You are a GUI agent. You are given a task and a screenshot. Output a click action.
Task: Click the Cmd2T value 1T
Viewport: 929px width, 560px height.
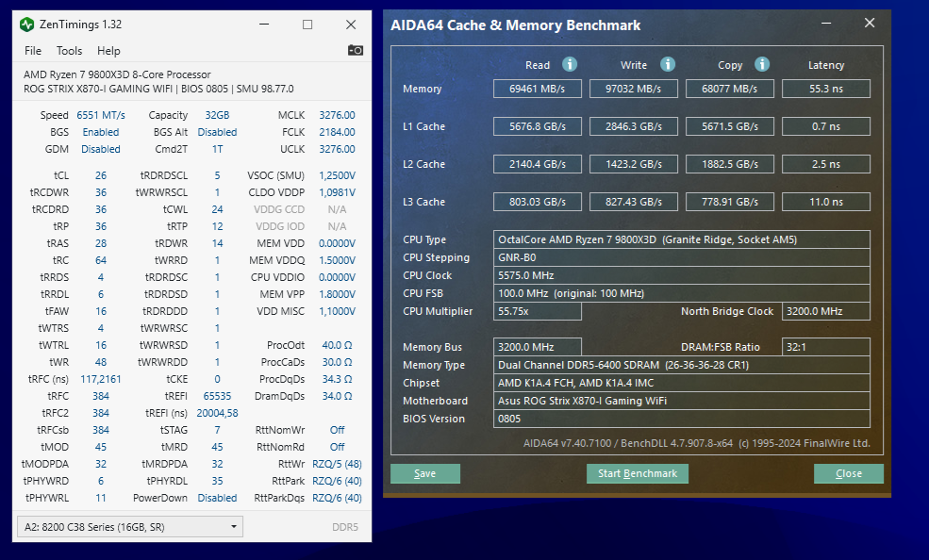pos(218,149)
